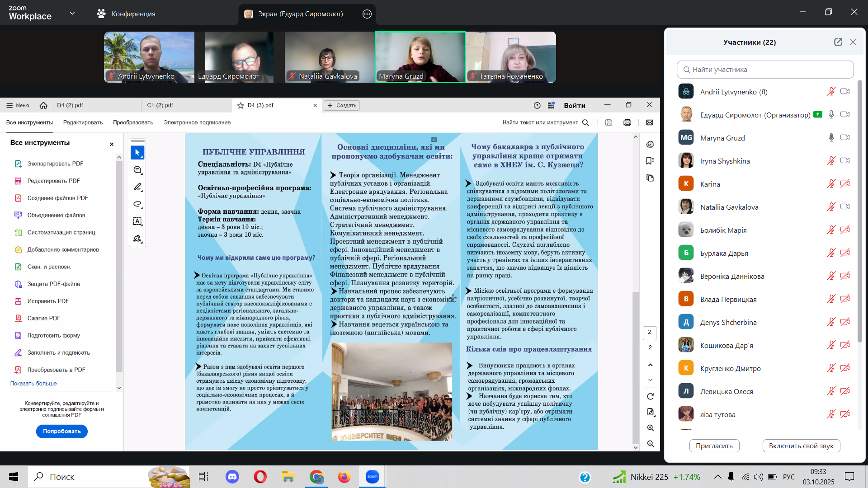Click the print icon in Acrobat toolbar
Screen dimensions: 868x488
coord(627,122)
